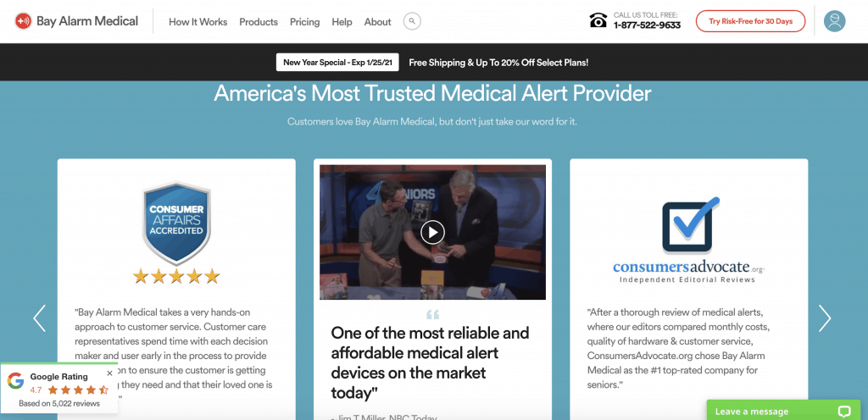868x420 pixels.
Task: Advance carousel with right arrow
Action: [x=825, y=318]
